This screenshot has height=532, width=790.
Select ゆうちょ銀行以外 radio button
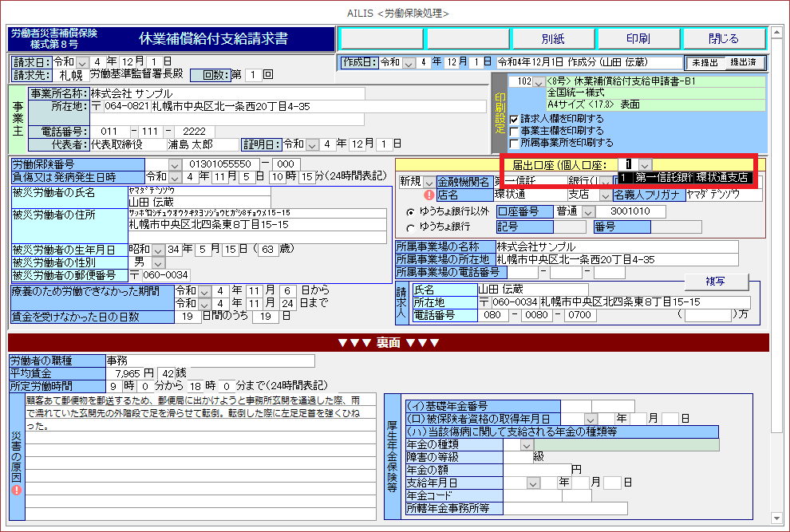(411, 212)
